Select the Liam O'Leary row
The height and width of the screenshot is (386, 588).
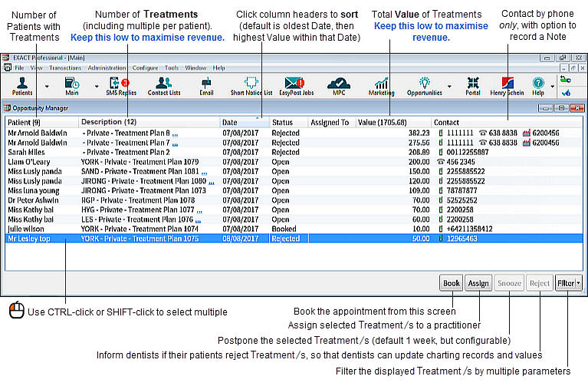pos(294,162)
